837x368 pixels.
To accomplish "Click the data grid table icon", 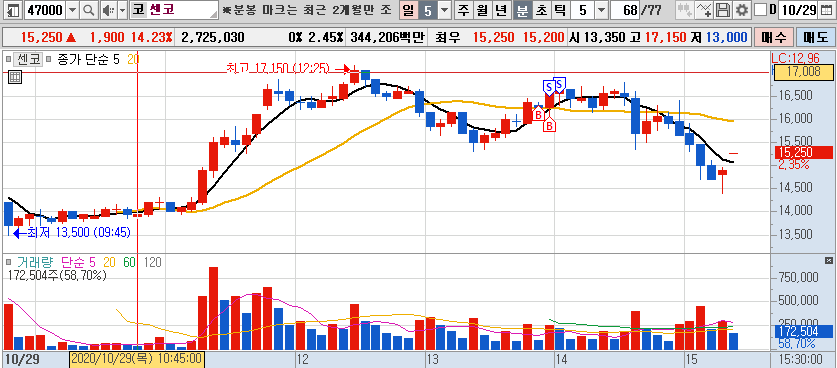I will coord(15,77).
